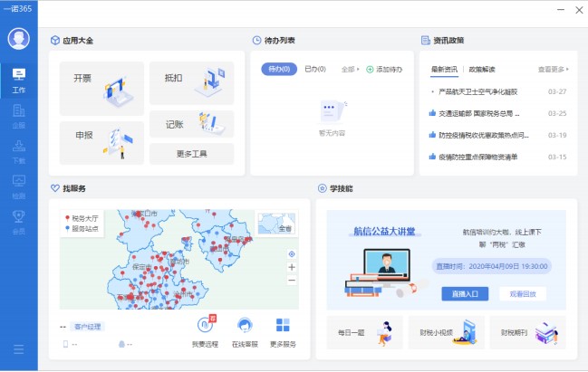The image size is (588, 372).
Task: Expand the 全部 filter dropdown
Action: (x=350, y=69)
